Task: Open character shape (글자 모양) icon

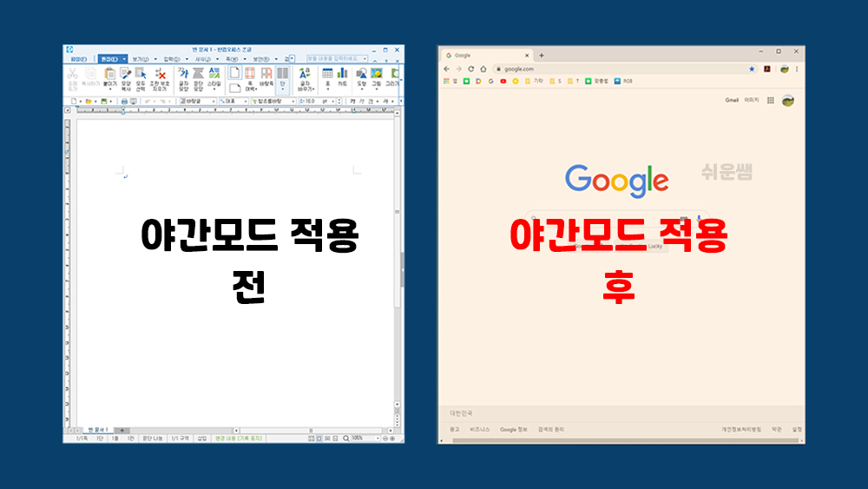Action: pyautogui.click(x=183, y=74)
